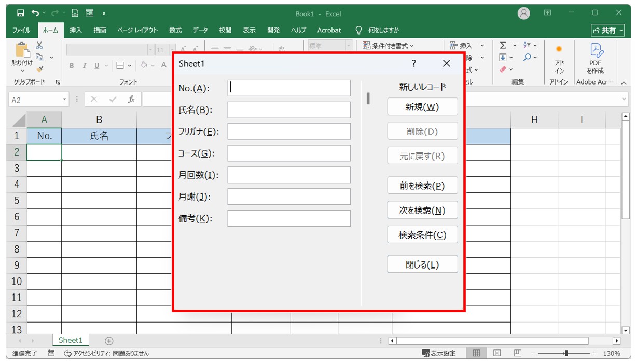This screenshot has height=364, width=636.
Task: Click the Fill down-arrow icon in 編集 group
Action: [x=503, y=57]
